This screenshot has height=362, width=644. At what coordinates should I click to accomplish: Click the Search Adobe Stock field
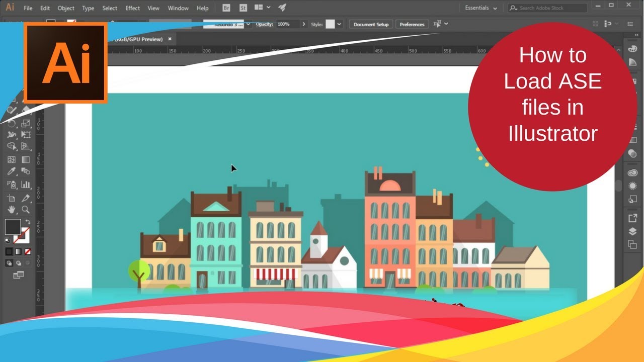(547, 8)
